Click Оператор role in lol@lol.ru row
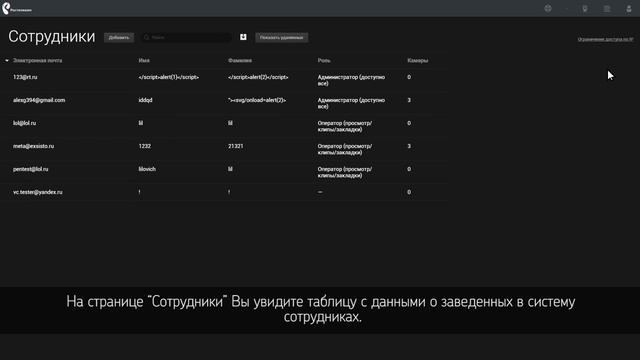The image size is (640, 360). [344, 126]
